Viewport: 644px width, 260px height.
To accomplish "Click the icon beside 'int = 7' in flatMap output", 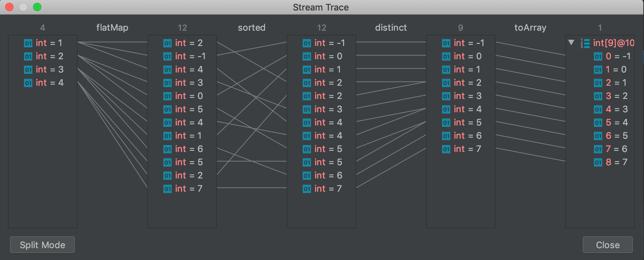I will [x=167, y=189].
